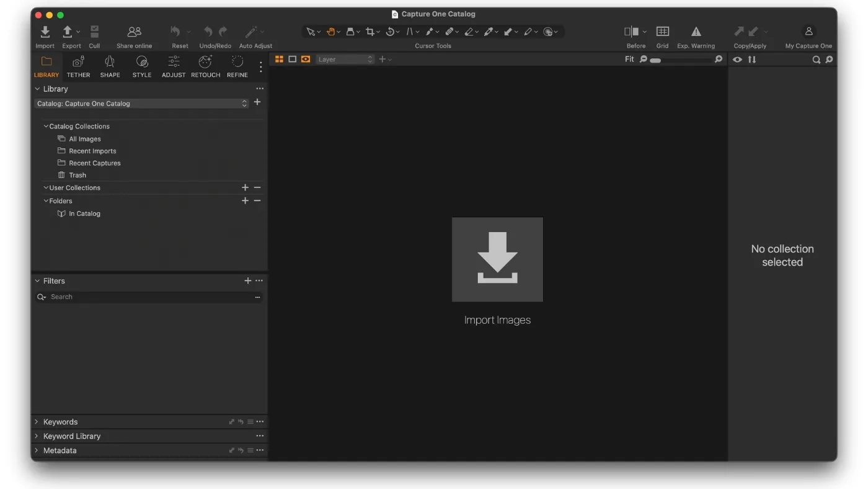The image size is (868, 489).
Task: Click Share online in the toolbar
Action: tap(134, 31)
